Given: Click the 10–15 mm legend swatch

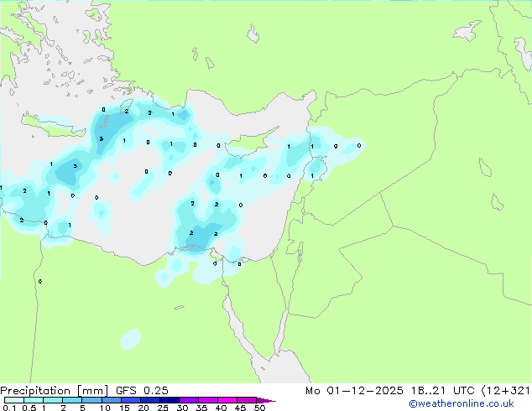Looking at the screenshot, I should (111, 400).
